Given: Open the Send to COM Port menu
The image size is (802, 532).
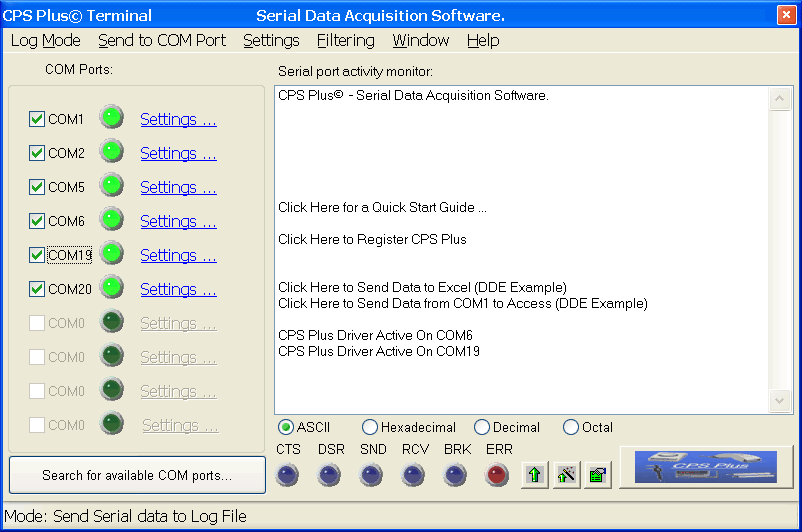Looking at the screenshot, I should (162, 40).
